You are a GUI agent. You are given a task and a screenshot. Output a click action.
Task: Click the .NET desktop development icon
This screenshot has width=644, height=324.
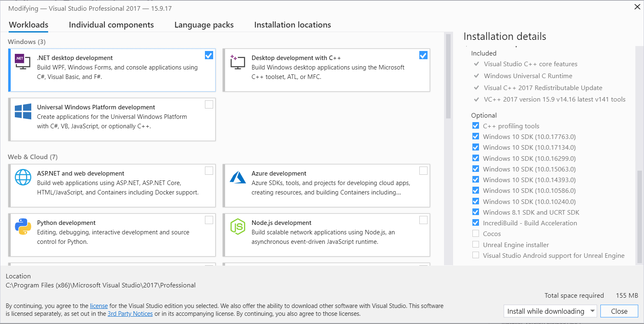click(x=22, y=62)
